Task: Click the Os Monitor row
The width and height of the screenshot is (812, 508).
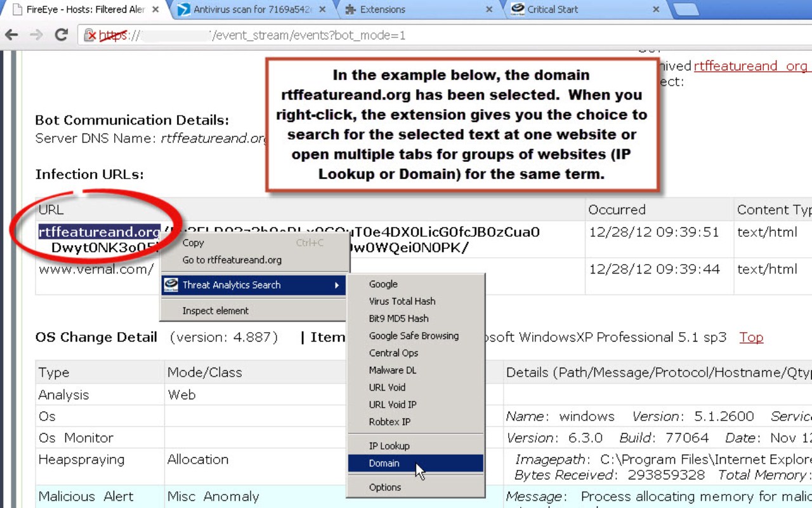Action: point(424,438)
